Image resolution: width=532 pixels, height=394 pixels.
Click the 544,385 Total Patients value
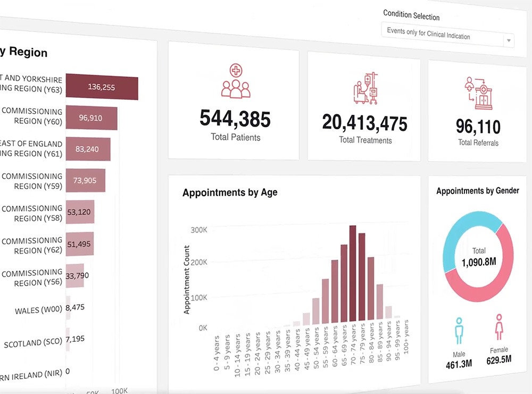(x=235, y=119)
